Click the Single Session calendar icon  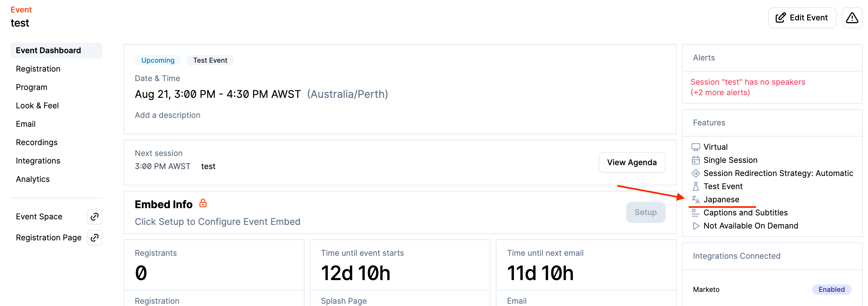coord(696,160)
